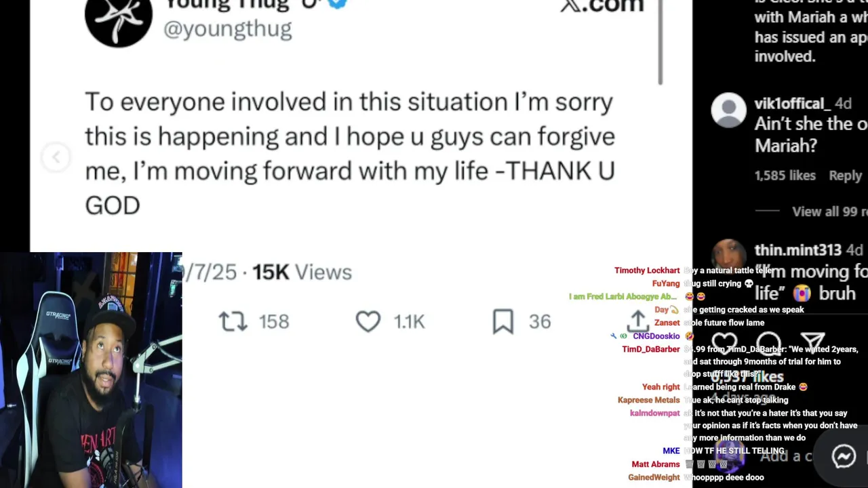Tap the Instagram heart like icon
The height and width of the screenshot is (488, 868).
click(724, 344)
